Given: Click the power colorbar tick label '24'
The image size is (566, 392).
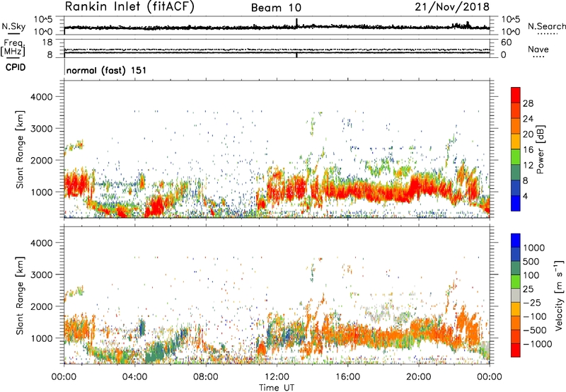Looking at the screenshot, I should 528,119.
